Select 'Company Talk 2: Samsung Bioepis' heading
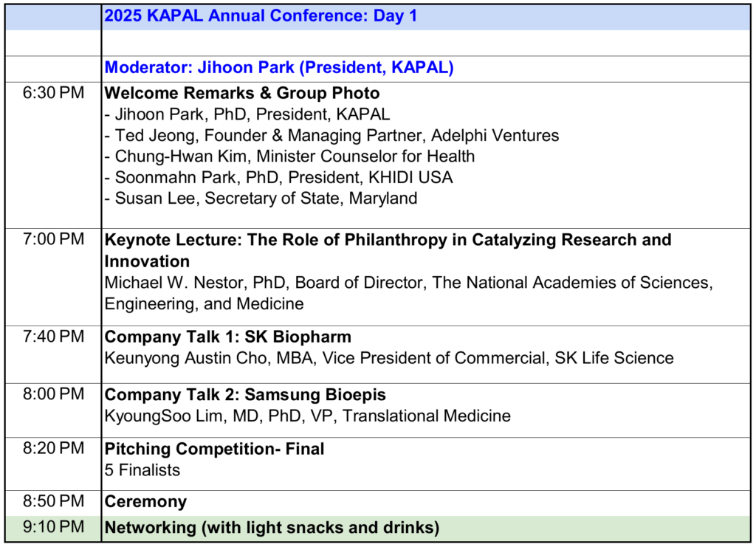 pyautogui.click(x=245, y=394)
